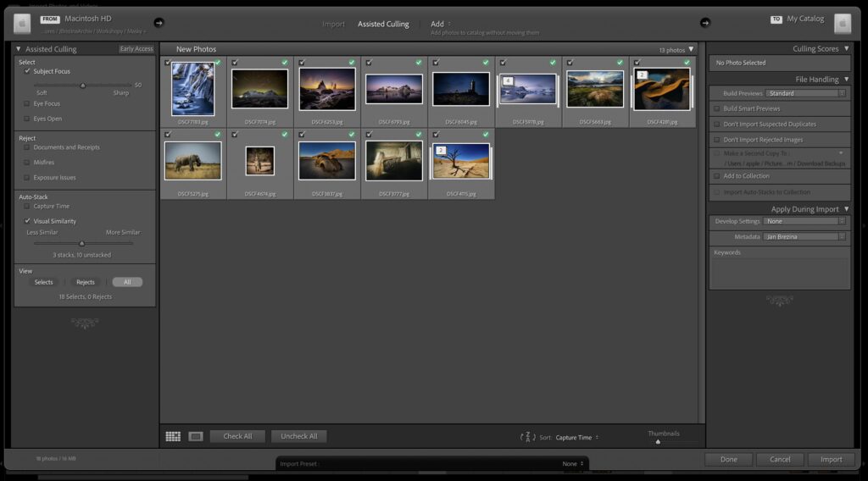Collapse the File Handling panel
Viewport: 868px width, 481px height.
point(847,79)
